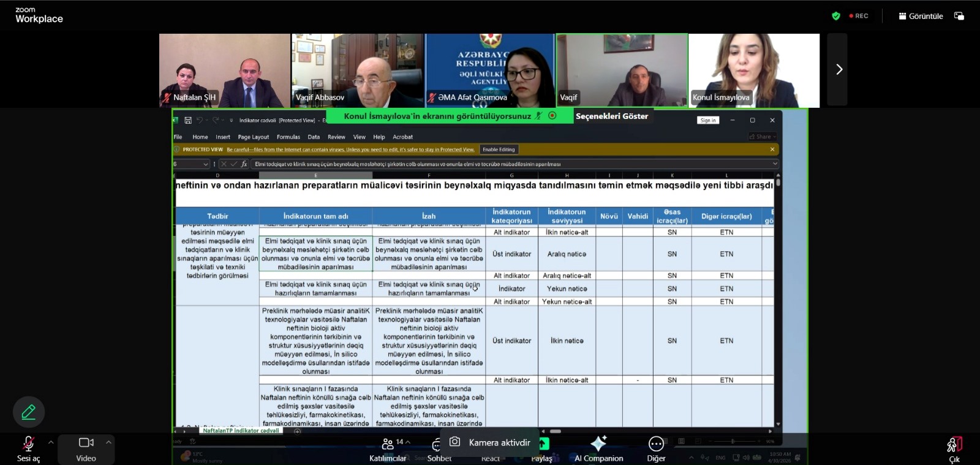Click Excel Redo icon

(215, 120)
